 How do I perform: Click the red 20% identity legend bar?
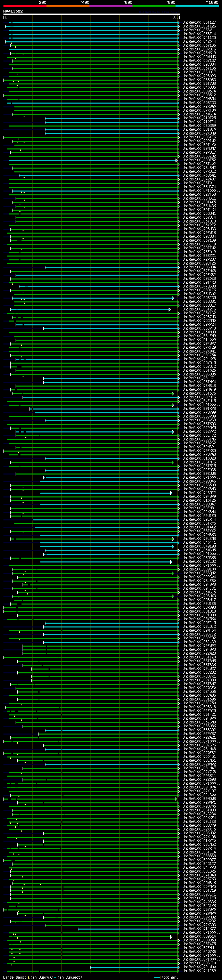25,7
